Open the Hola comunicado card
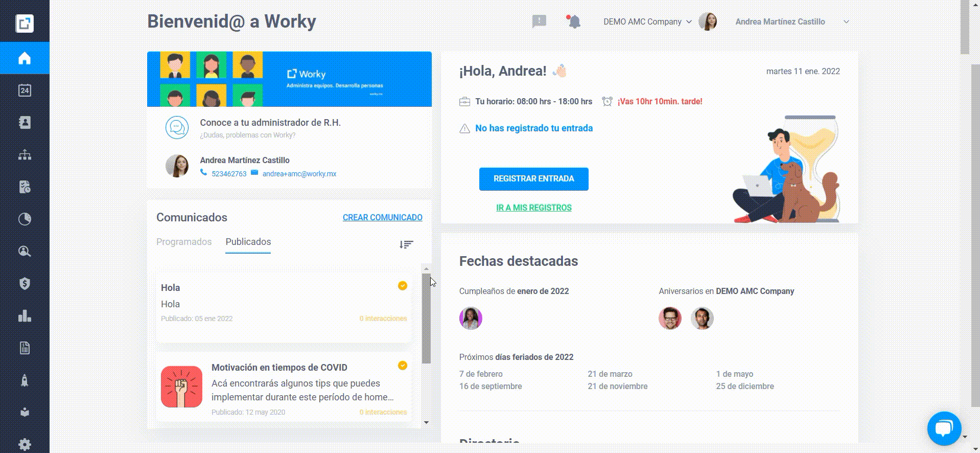The width and height of the screenshot is (980, 453). (284, 305)
